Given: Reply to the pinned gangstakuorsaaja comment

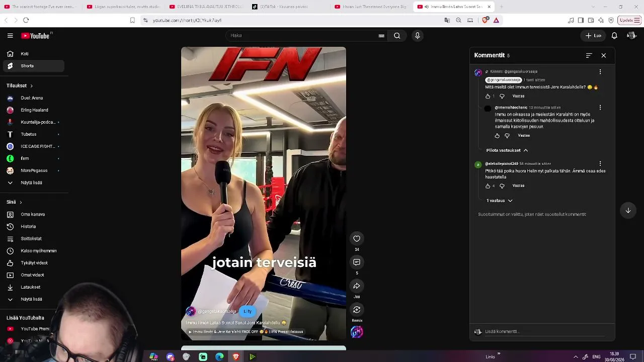Looking at the screenshot, I should point(518,96).
